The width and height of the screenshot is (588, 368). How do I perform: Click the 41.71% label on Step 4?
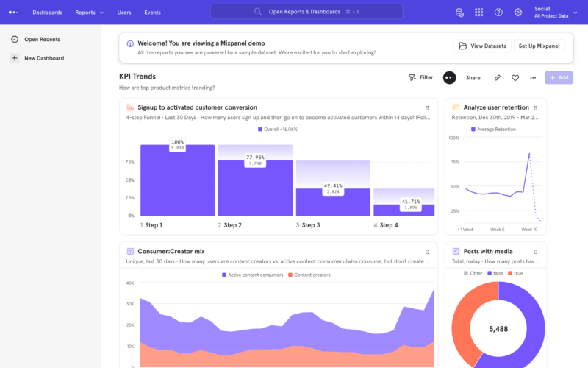point(411,205)
